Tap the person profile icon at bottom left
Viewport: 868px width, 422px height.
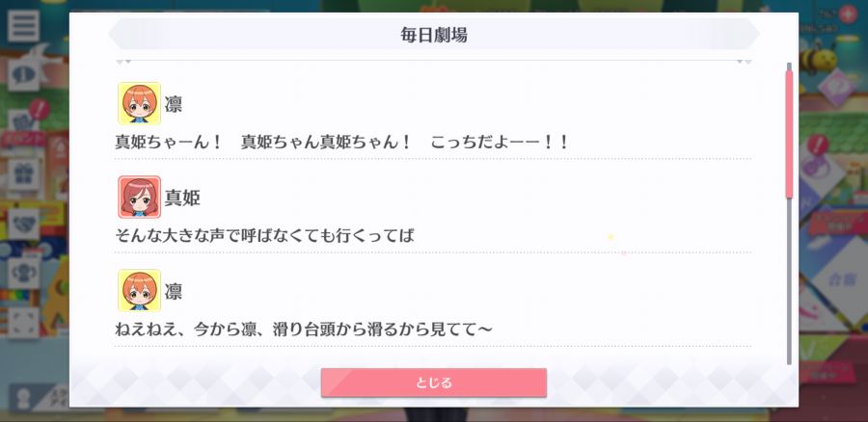23,400
